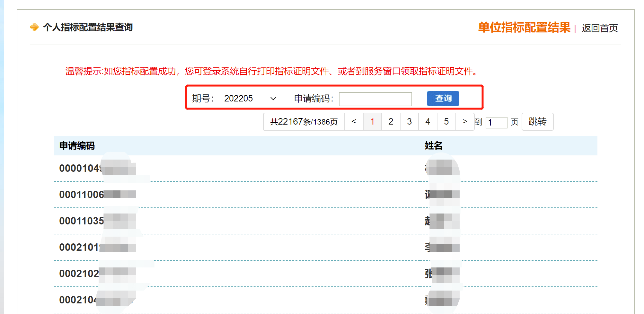Click the row starting with 0002102
This screenshot has width=644, height=314.
click(326, 274)
